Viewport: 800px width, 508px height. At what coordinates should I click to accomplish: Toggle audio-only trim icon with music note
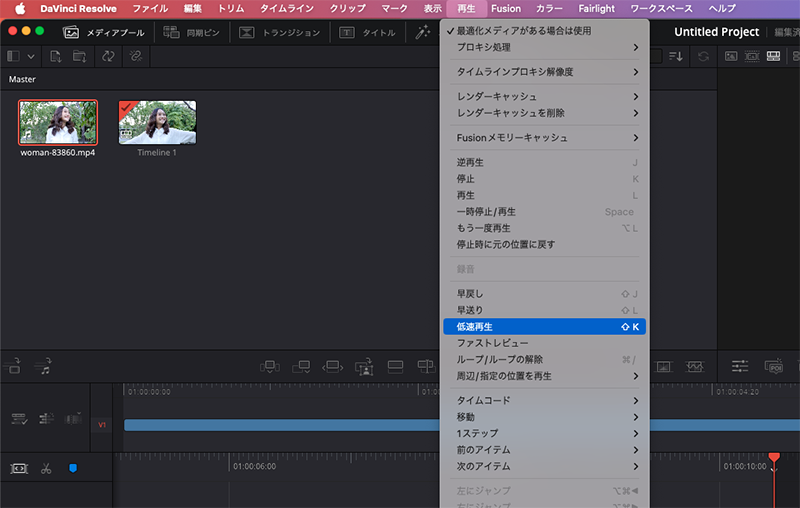(x=43, y=366)
